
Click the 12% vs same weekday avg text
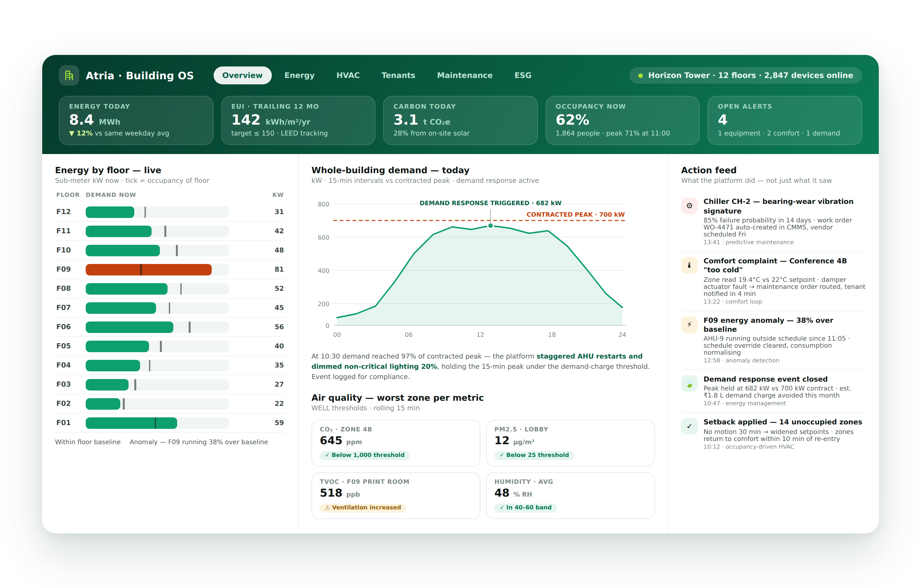(x=119, y=133)
